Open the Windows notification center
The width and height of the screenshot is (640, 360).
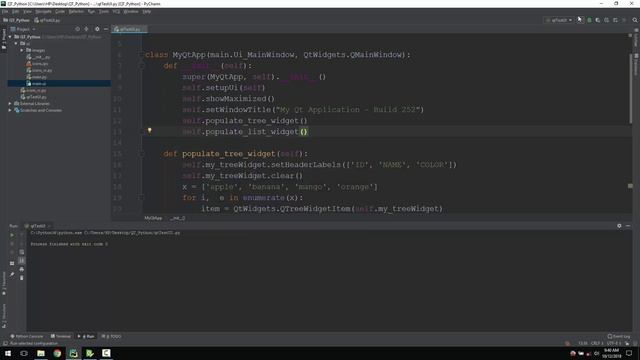pos(629,353)
